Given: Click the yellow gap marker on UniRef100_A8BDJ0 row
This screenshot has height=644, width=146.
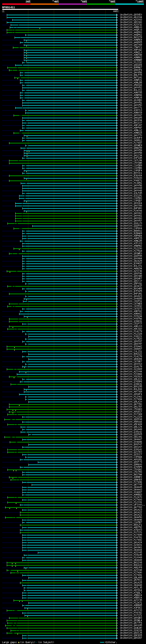Looking at the screenshot, I should click(40, 28).
